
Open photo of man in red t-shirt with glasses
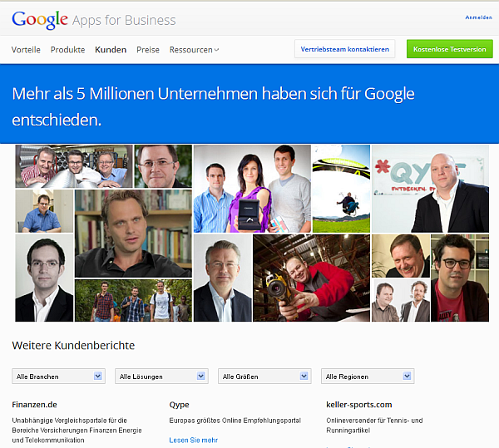pyautogui.click(x=460, y=278)
